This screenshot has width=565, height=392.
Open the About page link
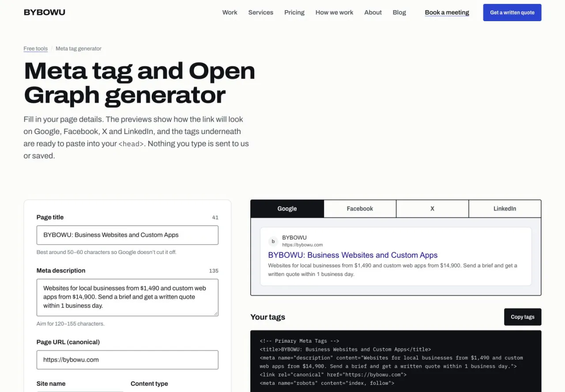373,12
